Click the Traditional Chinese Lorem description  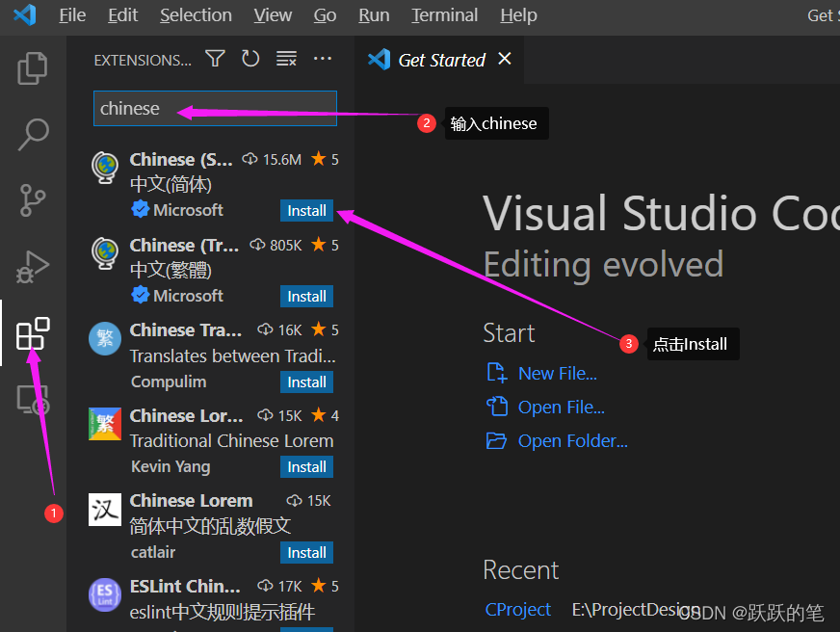pyautogui.click(x=231, y=441)
